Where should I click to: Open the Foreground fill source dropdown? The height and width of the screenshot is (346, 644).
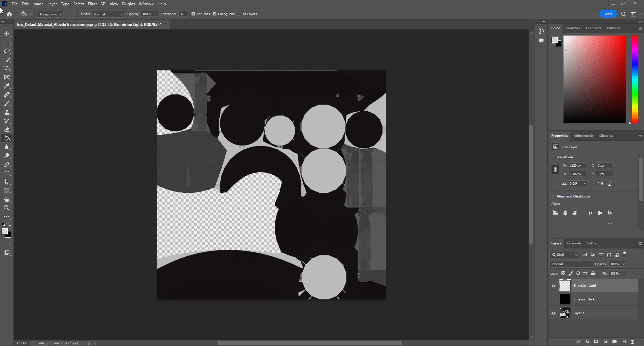[50, 14]
